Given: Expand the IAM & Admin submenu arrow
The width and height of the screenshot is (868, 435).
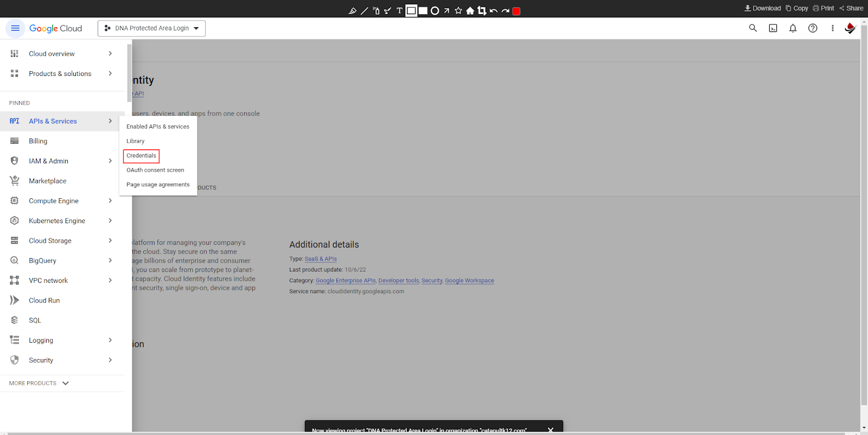Looking at the screenshot, I should pyautogui.click(x=110, y=161).
